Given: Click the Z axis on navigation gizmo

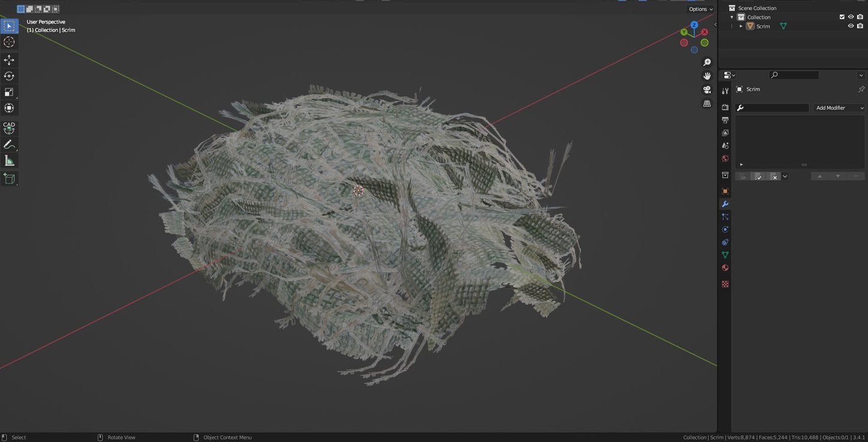Looking at the screenshot, I should pos(694,25).
